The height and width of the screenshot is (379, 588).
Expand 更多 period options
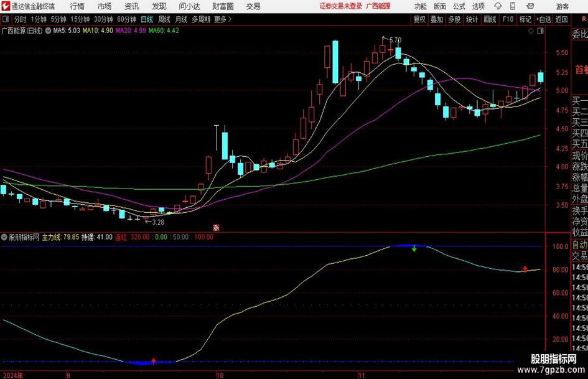[x=223, y=19]
